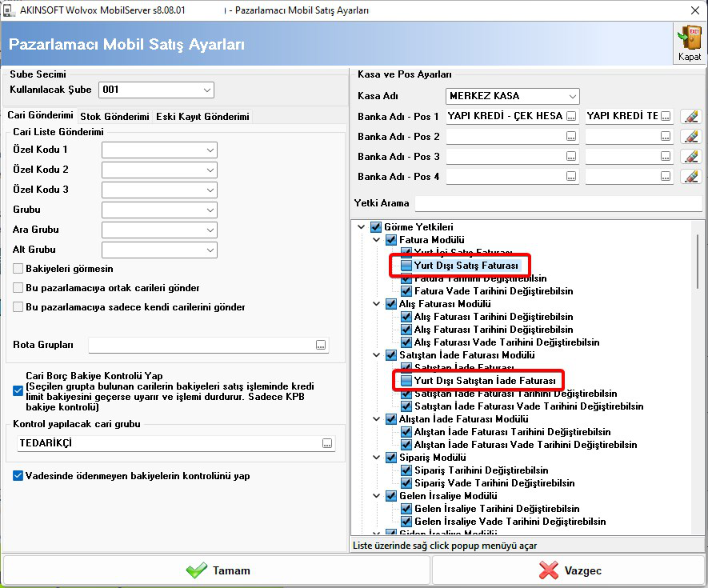Click eraser icon for Banka Adı - Pos 4
The height and width of the screenshot is (588, 708).
691,176
